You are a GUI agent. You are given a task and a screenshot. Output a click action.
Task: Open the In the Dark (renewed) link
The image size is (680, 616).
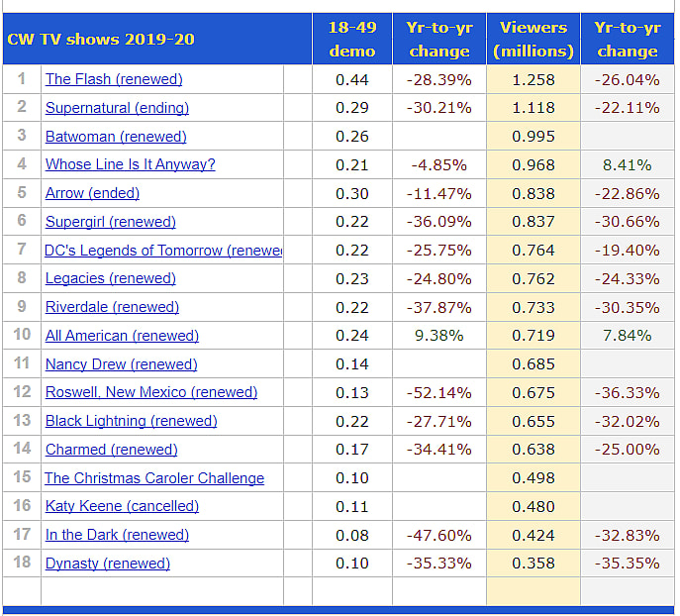(117, 535)
